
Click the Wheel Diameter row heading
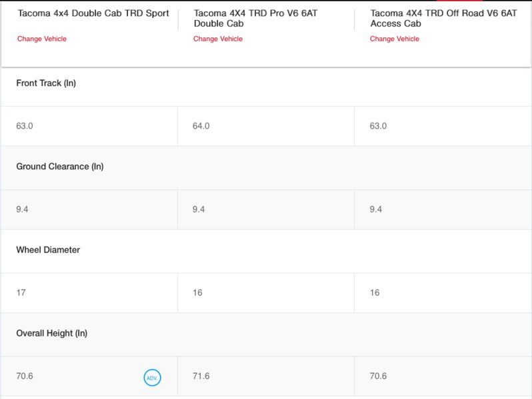[x=48, y=250]
